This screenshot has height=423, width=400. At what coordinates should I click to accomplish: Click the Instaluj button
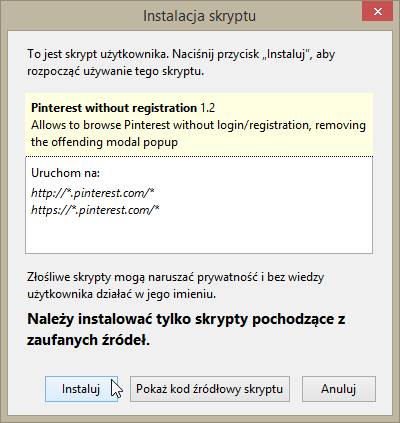click(81, 389)
